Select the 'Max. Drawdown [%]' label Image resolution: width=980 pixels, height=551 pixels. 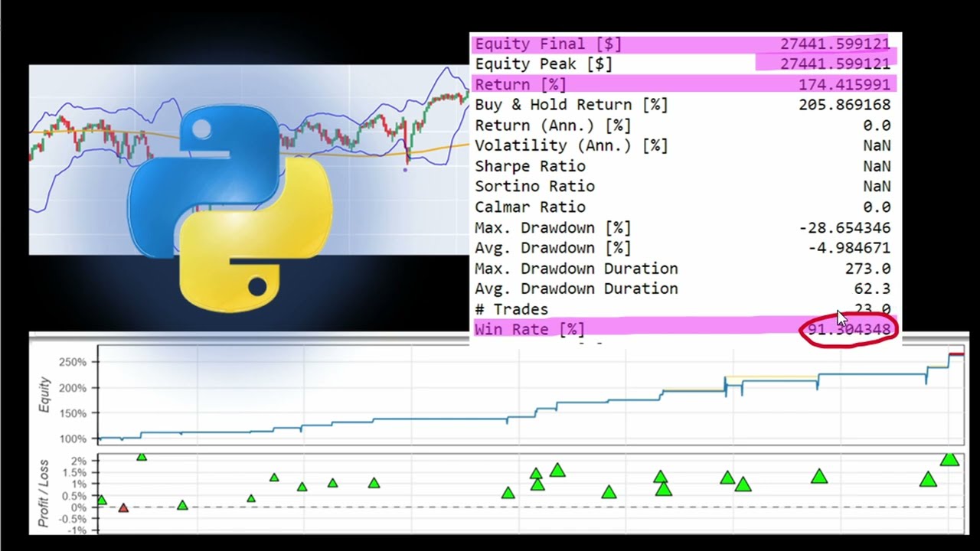tap(553, 227)
